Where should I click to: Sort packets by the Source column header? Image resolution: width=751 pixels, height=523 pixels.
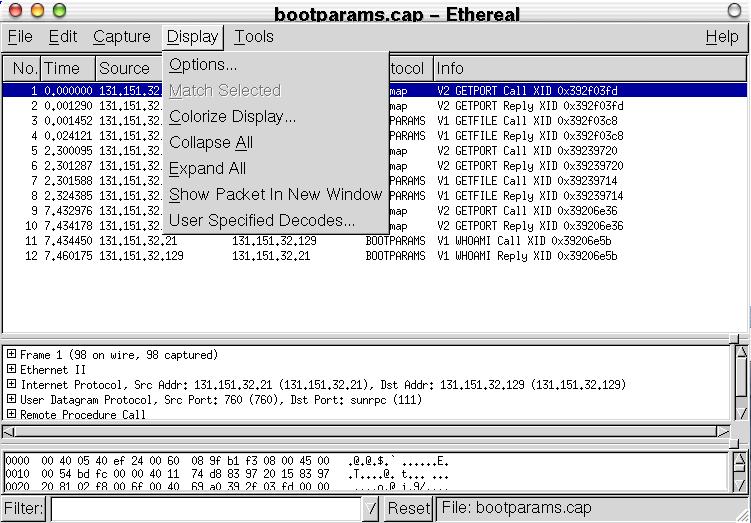coord(129,68)
